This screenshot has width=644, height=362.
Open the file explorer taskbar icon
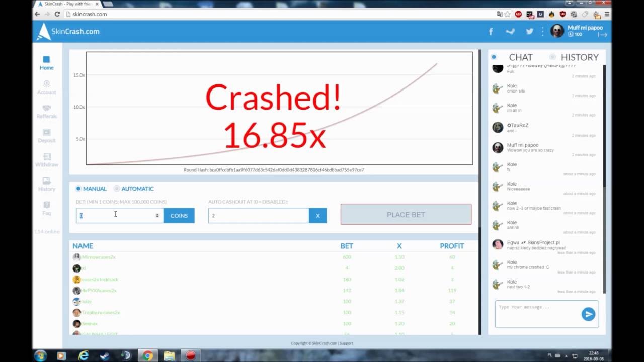169,355
